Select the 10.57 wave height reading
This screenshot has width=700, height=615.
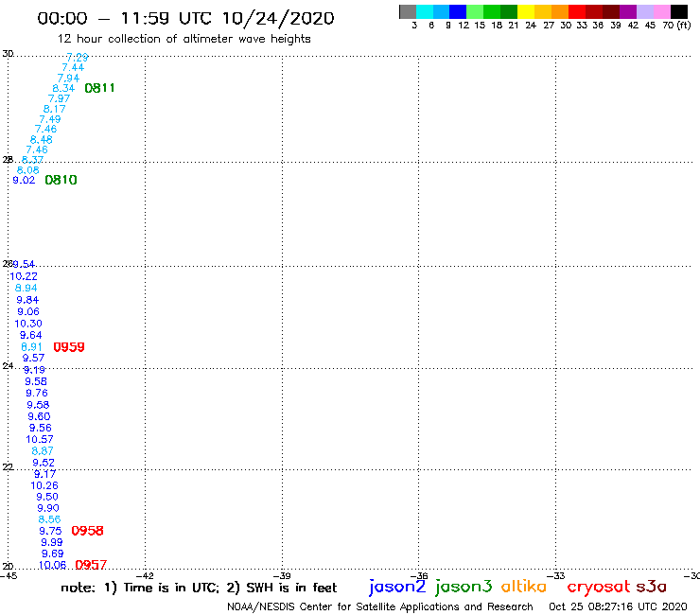[40, 439]
